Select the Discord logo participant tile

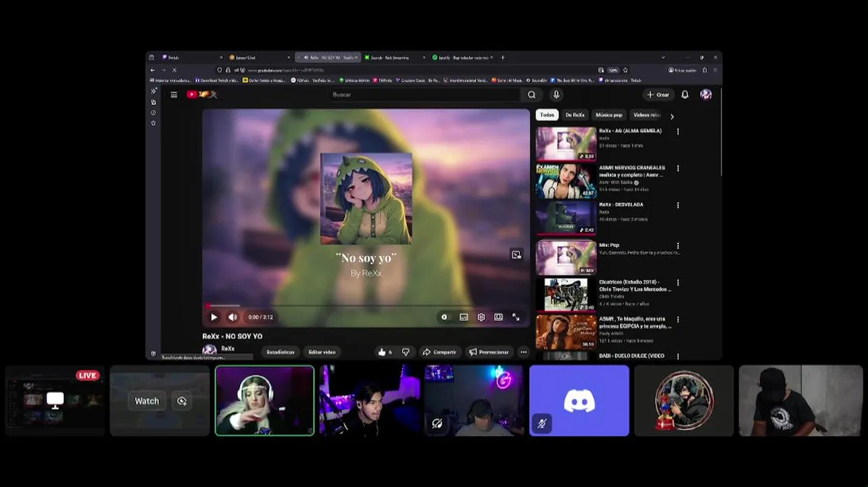pyautogui.click(x=579, y=400)
